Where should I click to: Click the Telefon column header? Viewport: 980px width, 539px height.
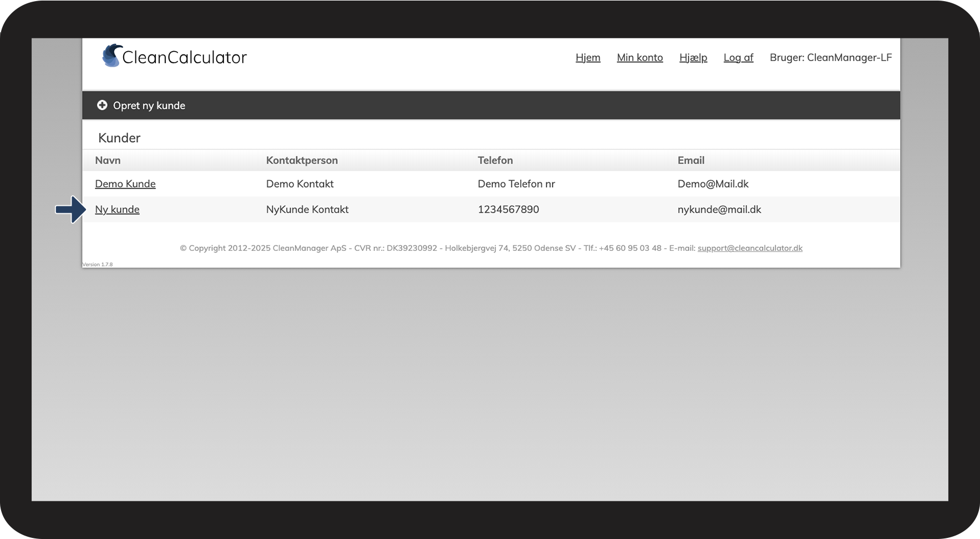tap(495, 160)
